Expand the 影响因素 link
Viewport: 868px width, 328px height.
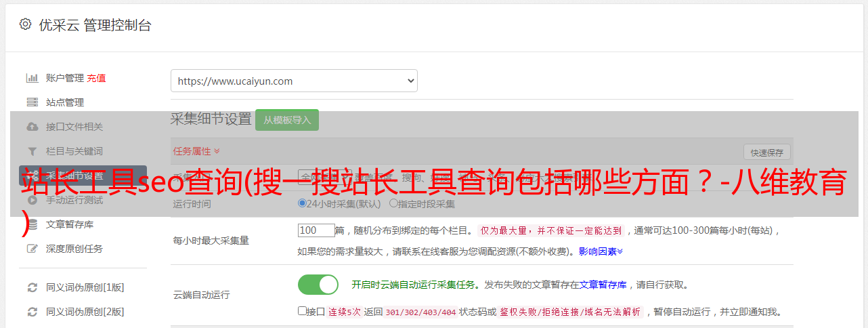tap(601, 251)
